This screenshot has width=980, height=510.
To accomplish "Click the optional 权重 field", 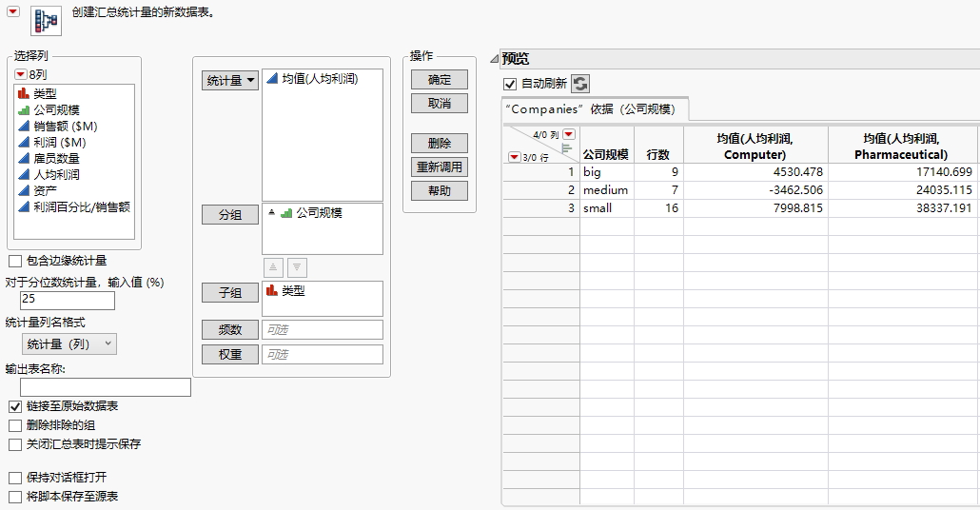I will pyautogui.click(x=323, y=354).
